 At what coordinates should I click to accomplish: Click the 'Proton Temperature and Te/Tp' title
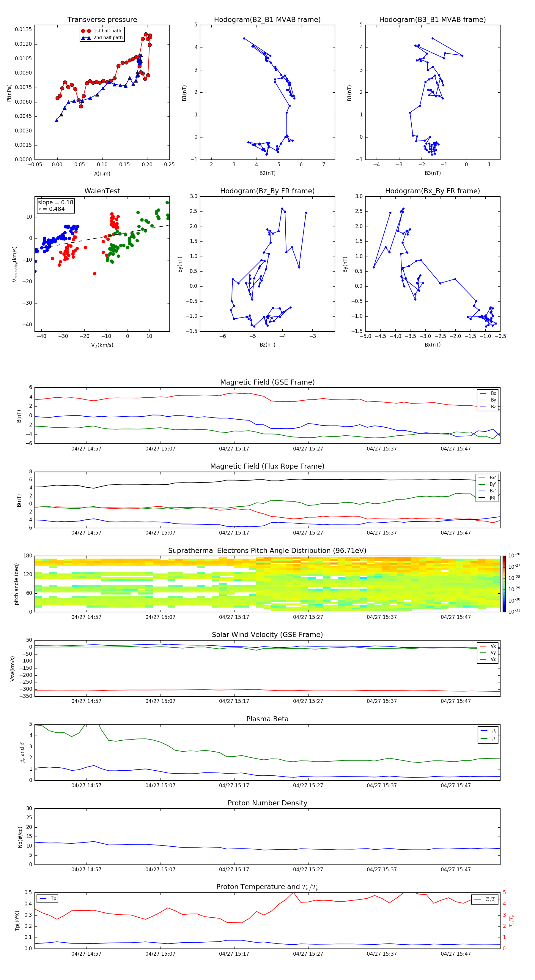click(x=267, y=887)
